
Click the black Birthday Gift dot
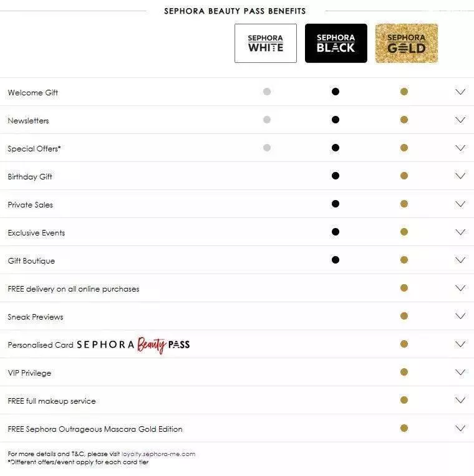[x=336, y=176]
